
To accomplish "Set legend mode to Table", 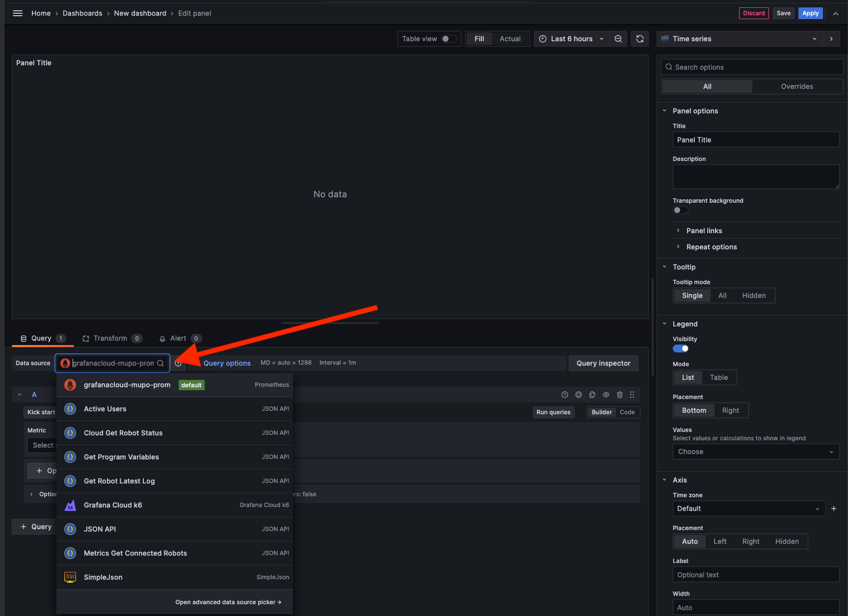I will pos(718,377).
